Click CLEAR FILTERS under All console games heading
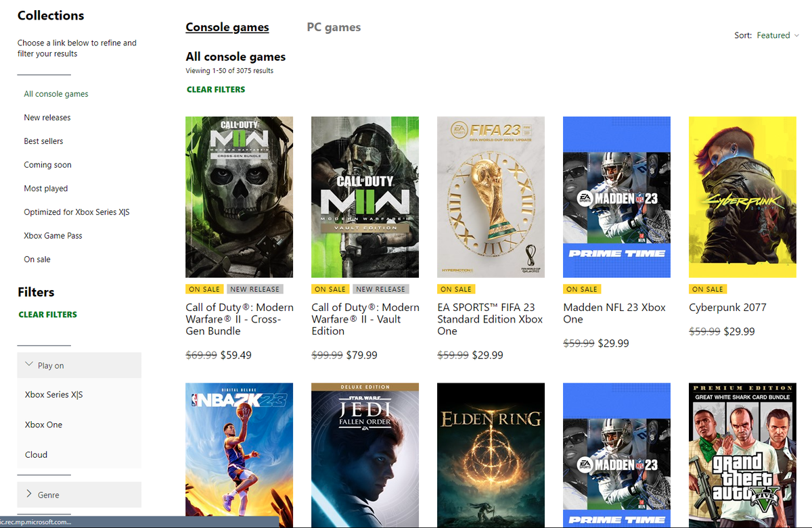This screenshot has width=812, height=528. [x=216, y=89]
